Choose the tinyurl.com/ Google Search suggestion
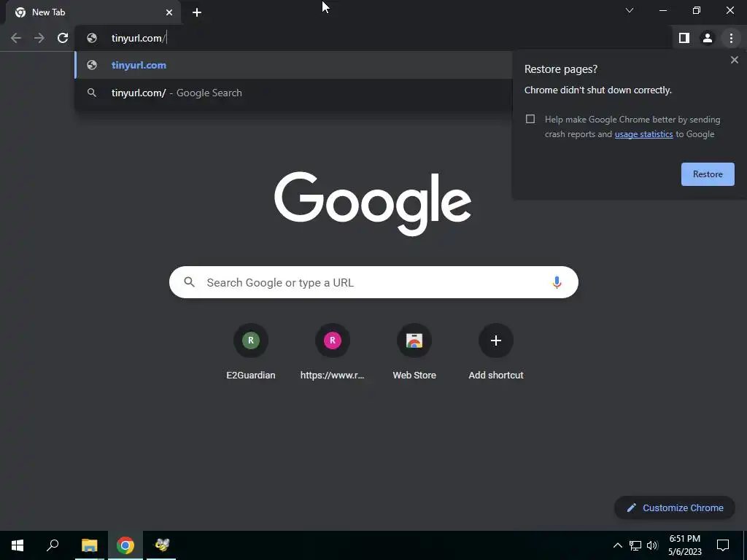This screenshot has height=560, width=747. (293, 93)
